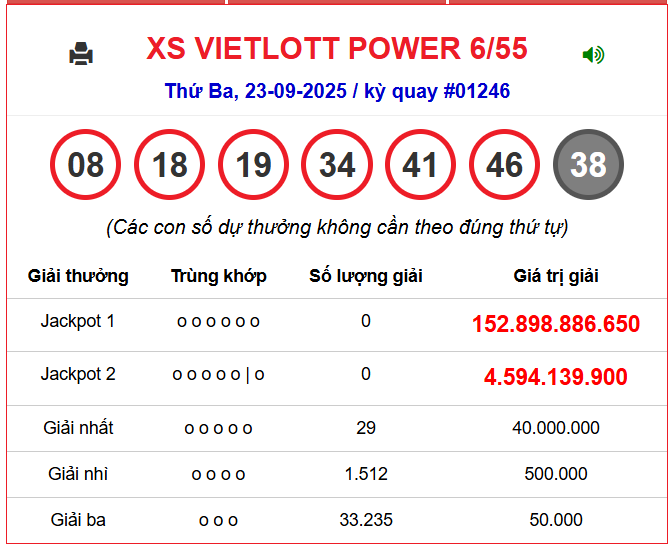Viewport: 672px width, 547px height.
Task: Click Jackpot 1 value 152.898.886.650
Action: tap(556, 324)
